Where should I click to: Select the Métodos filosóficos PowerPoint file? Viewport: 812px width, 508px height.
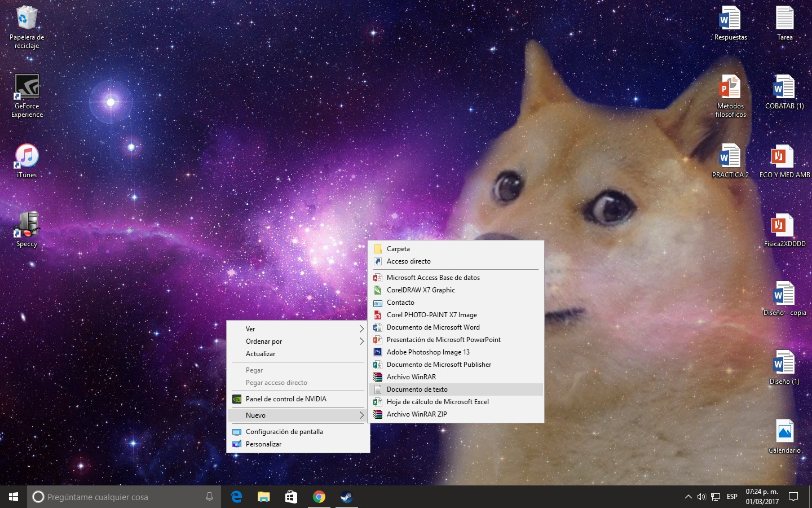tap(730, 97)
